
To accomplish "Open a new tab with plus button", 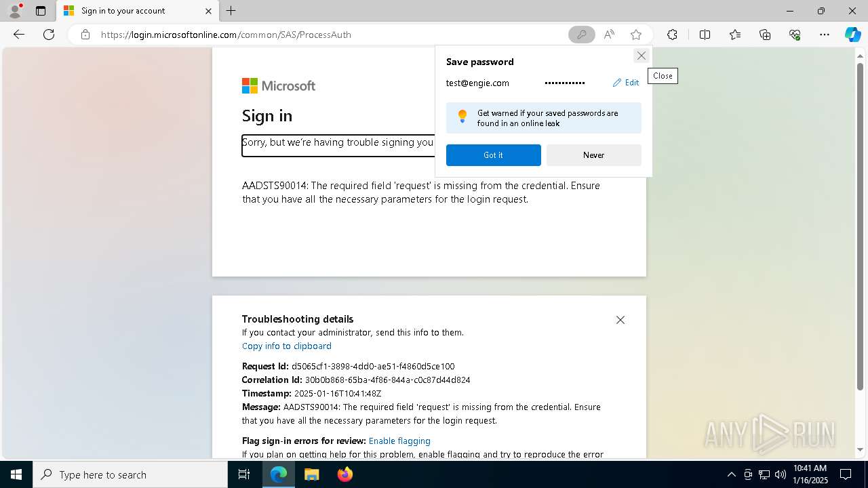I will coord(231,11).
